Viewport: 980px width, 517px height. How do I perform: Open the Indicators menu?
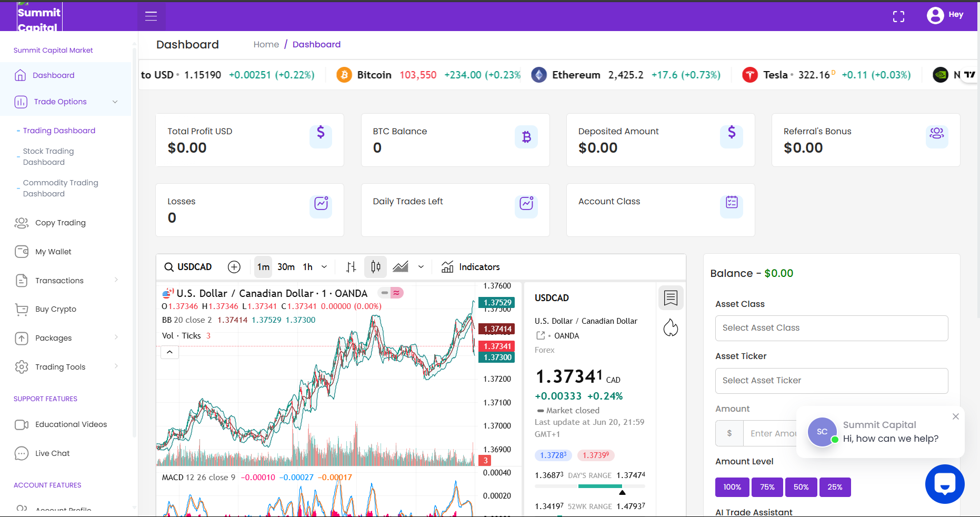471,267
